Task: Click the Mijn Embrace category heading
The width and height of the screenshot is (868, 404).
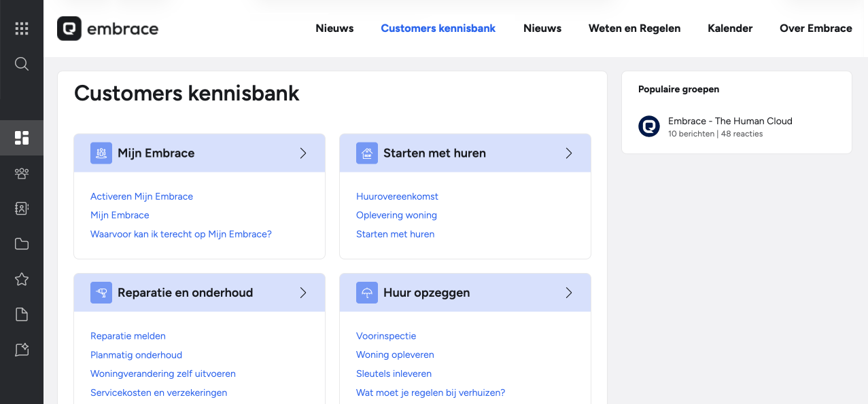Action: point(156,153)
